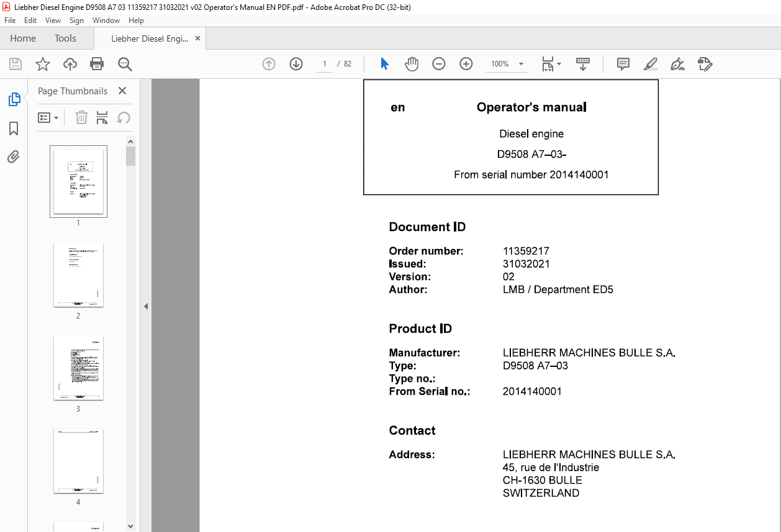
Task: Click 'CH-1630 BULLE' address line
Action: [x=543, y=480]
